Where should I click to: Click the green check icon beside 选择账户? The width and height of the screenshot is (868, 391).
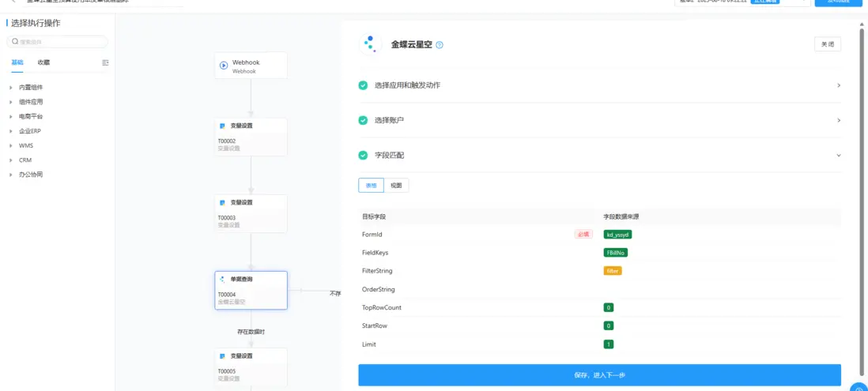coord(363,120)
